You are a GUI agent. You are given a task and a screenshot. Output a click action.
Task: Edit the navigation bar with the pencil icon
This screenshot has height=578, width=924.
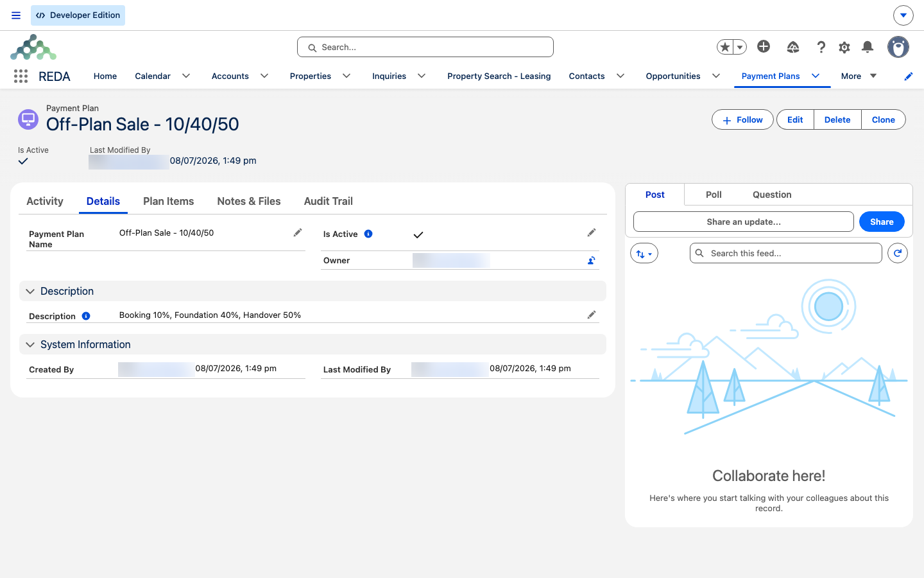pos(909,76)
